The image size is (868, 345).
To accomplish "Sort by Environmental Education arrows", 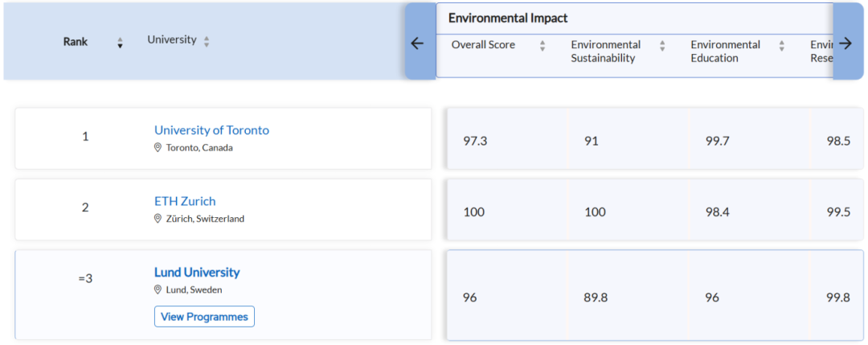I will [782, 46].
